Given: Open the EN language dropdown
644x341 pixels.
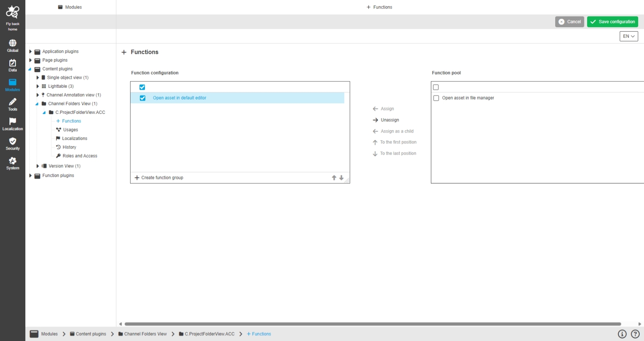Looking at the screenshot, I should (x=629, y=36).
